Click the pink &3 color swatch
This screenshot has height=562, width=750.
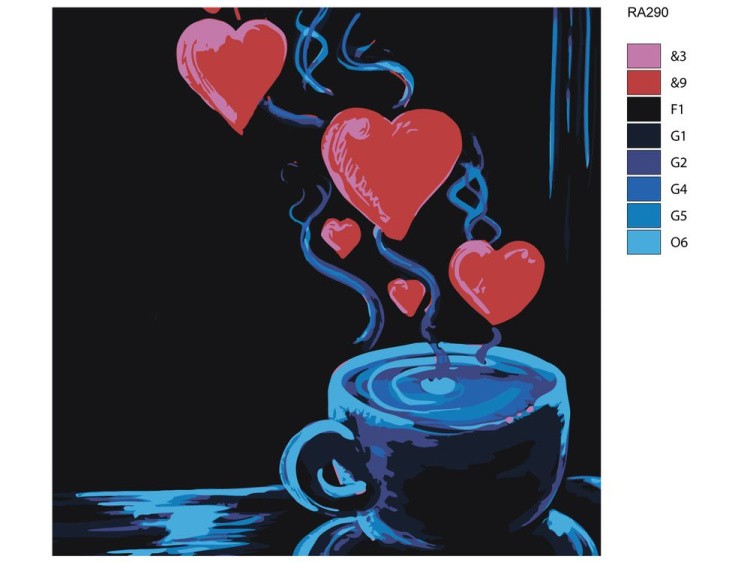[644, 56]
